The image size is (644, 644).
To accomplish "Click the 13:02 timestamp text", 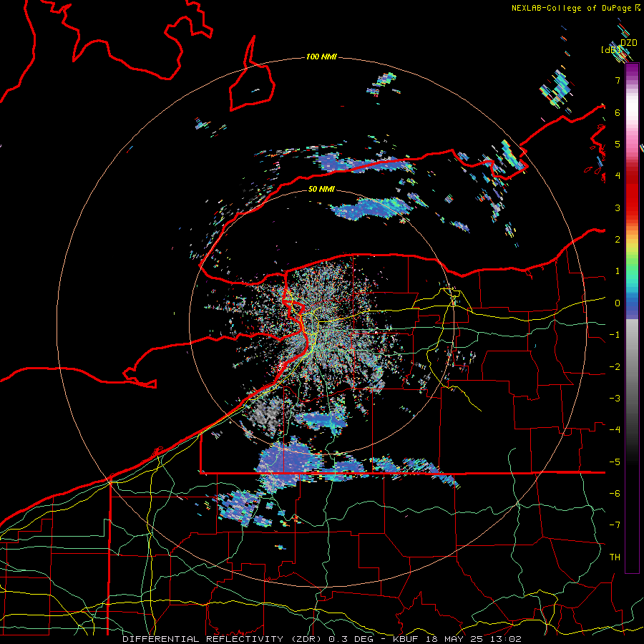I will (x=506, y=639).
